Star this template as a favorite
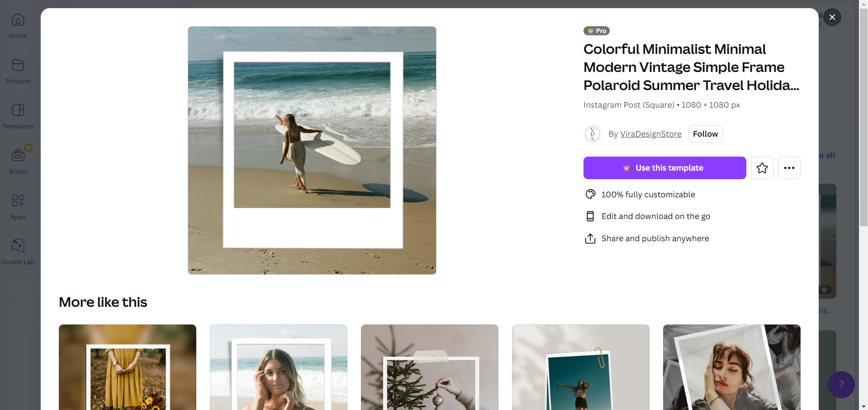The width and height of the screenshot is (868, 410). pos(762,168)
